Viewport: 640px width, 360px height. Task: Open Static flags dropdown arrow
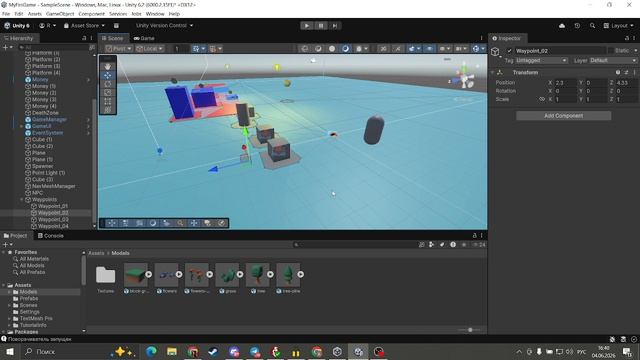click(x=636, y=51)
